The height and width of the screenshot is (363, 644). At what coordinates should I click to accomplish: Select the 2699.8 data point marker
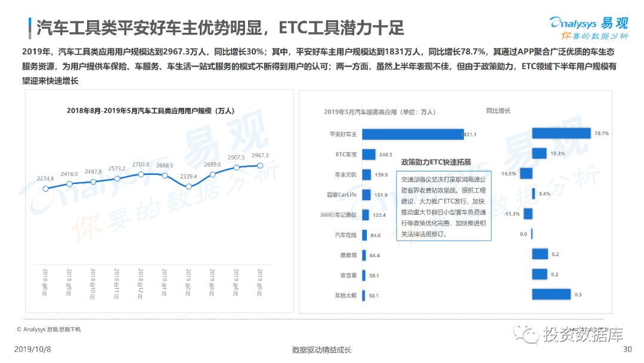pos(212,175)
